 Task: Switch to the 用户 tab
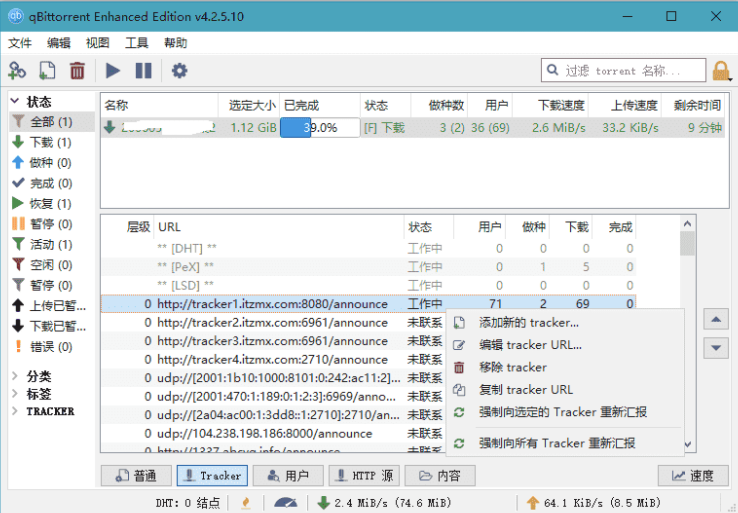(x=288, y=476)
